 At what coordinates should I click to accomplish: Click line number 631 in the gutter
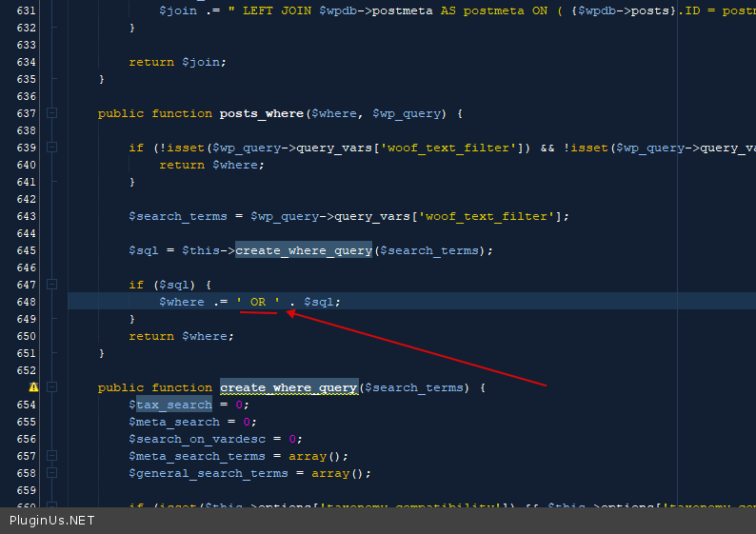pyautogui.click(x=27, y=10)
